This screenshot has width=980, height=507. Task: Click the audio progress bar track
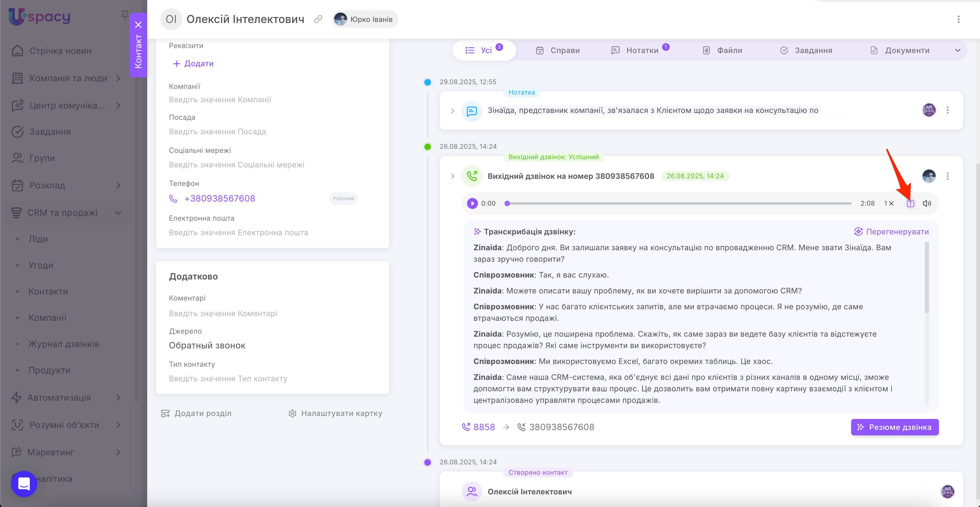[679, 203]
